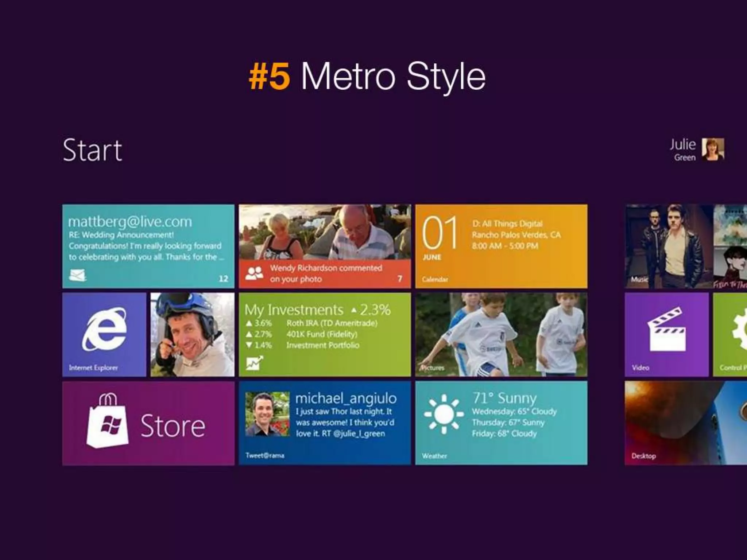Click the mail envelope icon
Viewport: 747px width, 560px height.
(x=78, y=275)
